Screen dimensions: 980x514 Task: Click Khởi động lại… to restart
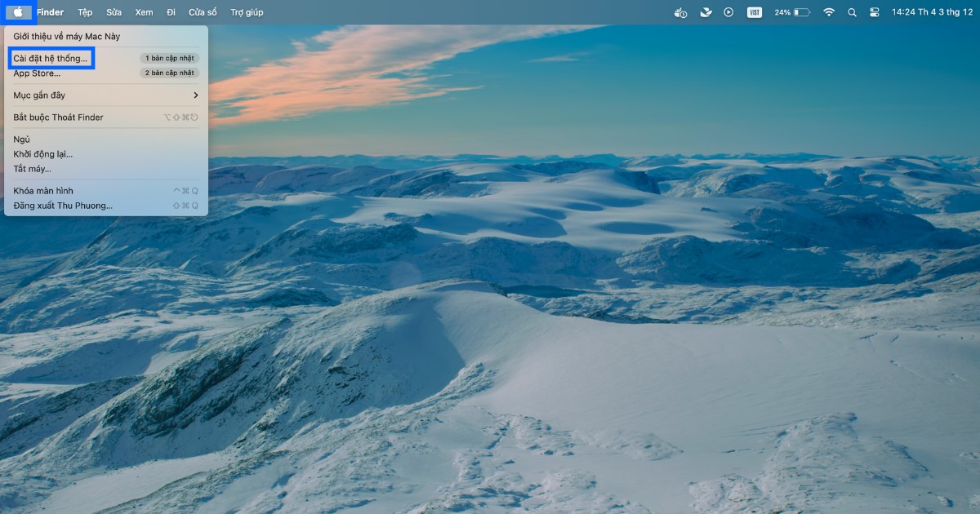pyautogui.click(x=42, y=154)
